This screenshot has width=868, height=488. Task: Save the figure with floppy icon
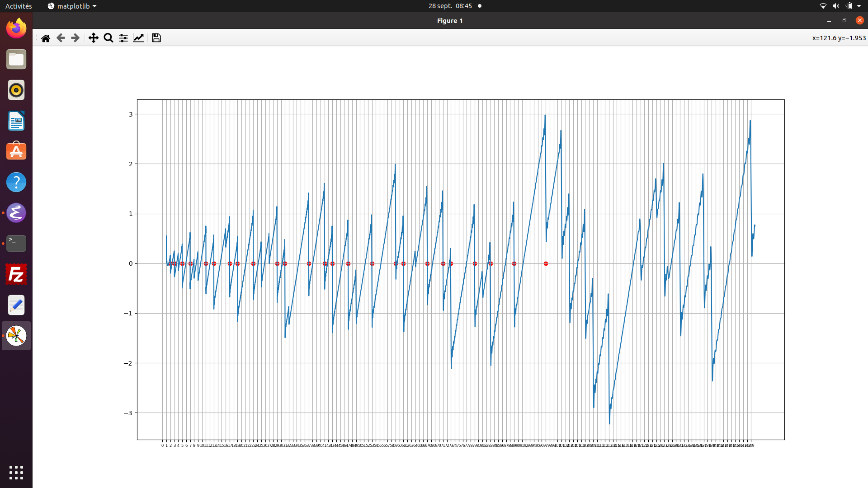tap(156, 38)
